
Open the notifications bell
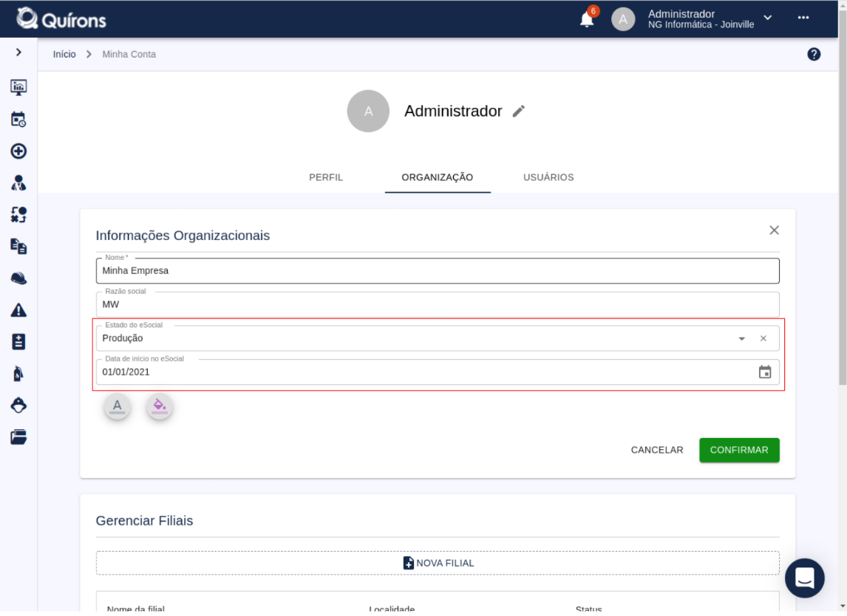(x=587, y=19)
